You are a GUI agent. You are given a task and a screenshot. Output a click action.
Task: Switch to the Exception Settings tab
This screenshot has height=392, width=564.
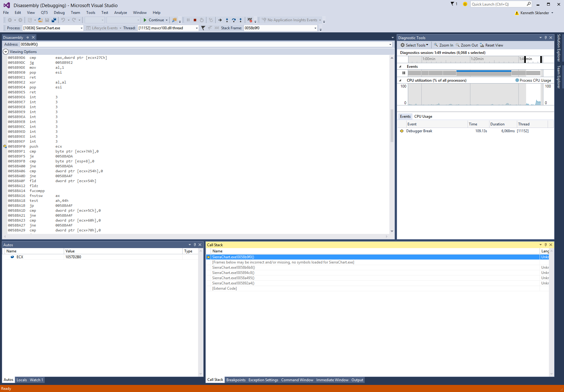coord(263,380)
